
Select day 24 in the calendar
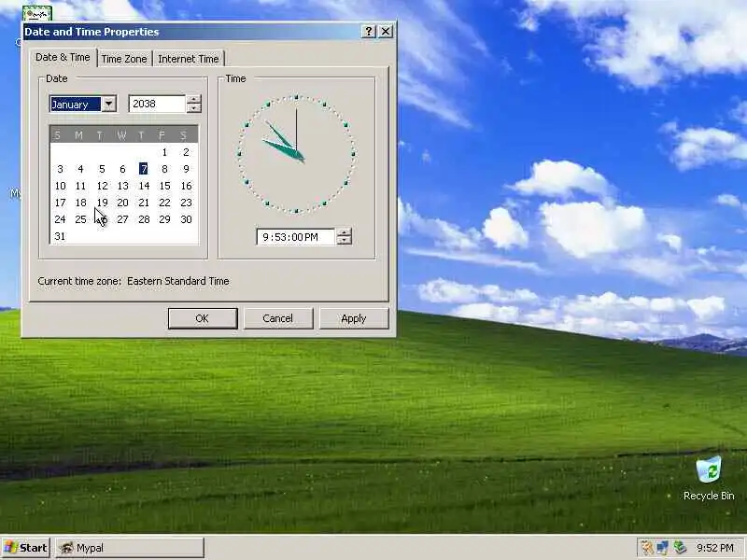pyautogui.click(x=60, y=219)
